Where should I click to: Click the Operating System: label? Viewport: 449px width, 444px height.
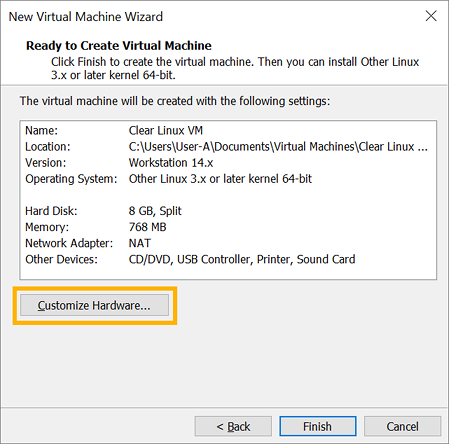(71, 179)
